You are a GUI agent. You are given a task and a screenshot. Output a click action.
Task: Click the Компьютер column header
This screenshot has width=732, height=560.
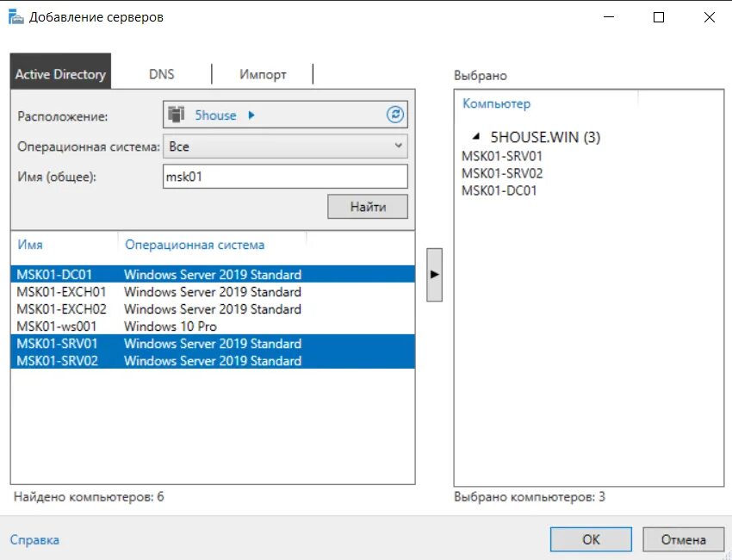(496, 103)
